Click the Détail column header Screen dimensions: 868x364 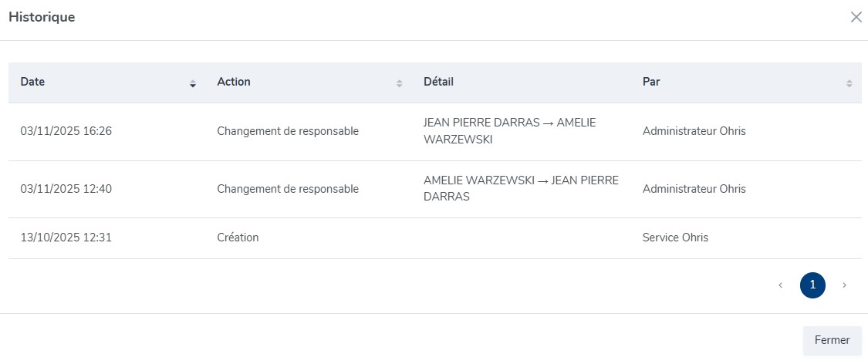pos(438,82)
